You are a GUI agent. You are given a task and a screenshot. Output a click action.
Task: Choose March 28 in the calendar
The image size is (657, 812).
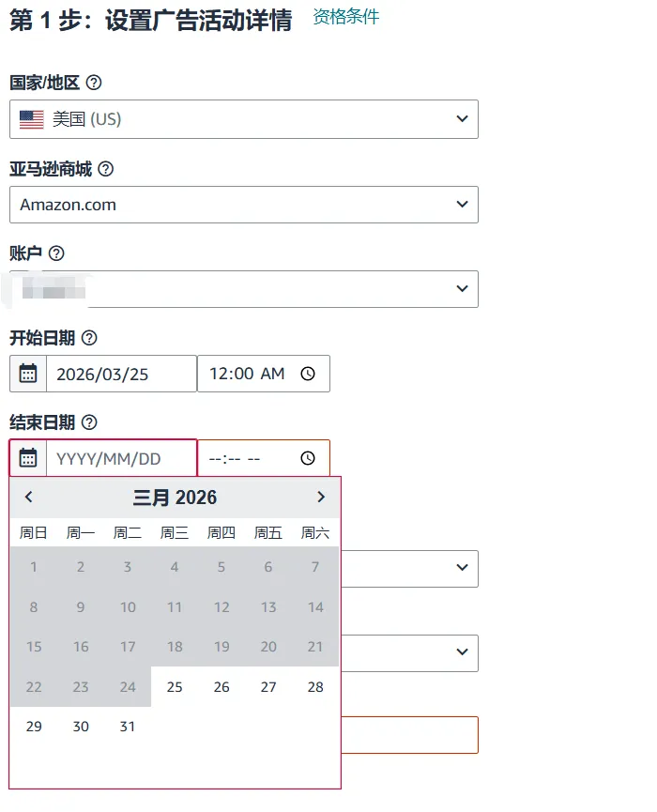pyautogui.click(x=315, y=687)
